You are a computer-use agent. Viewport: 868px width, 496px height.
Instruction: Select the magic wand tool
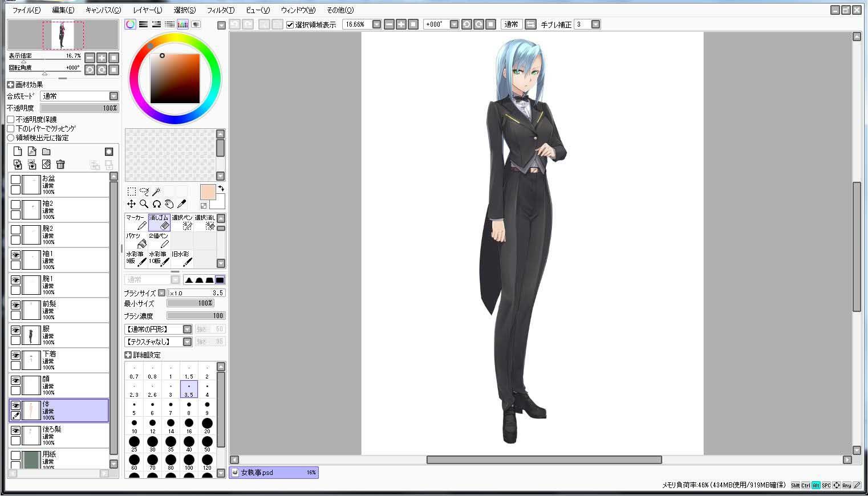[x=156, y=192]
